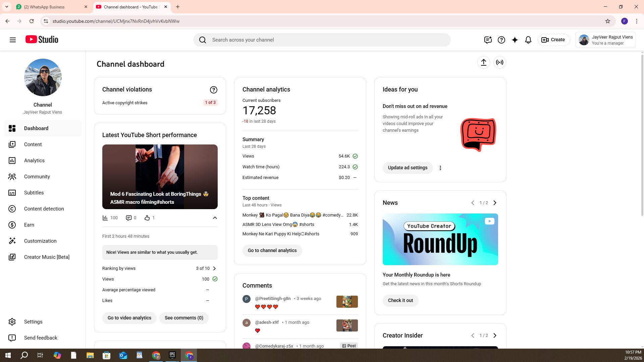644x362 pixels.
Task: Select Content detection in sidebar
Action: 44,209
